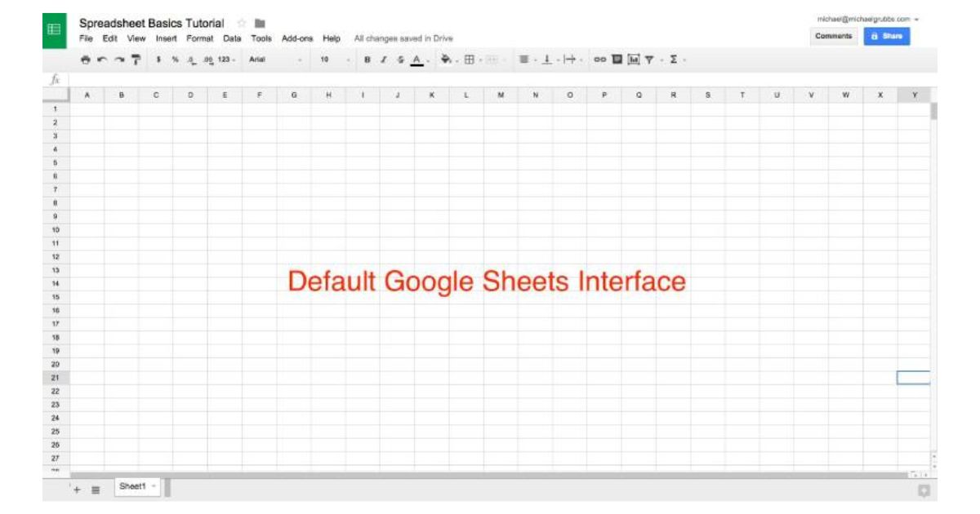This screenshot has width=980, height=514.
Task: Open the fill color paint bucket
Action: point(446,60)
